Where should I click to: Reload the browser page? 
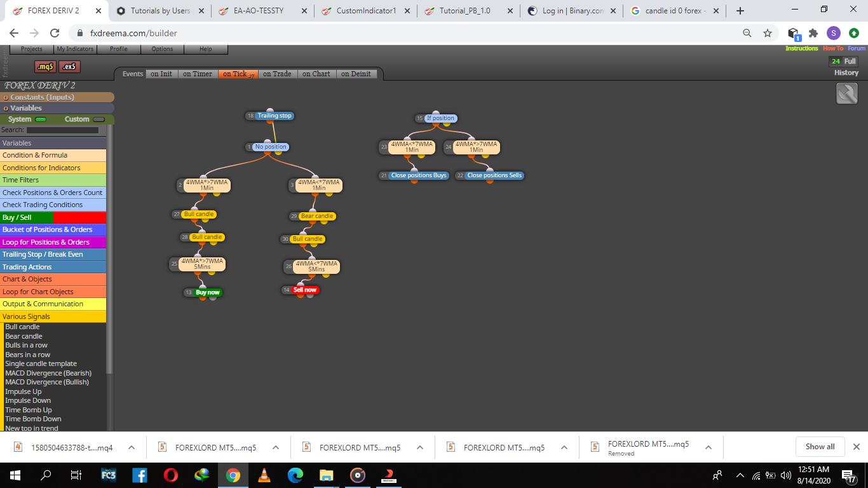coord(55,33)
